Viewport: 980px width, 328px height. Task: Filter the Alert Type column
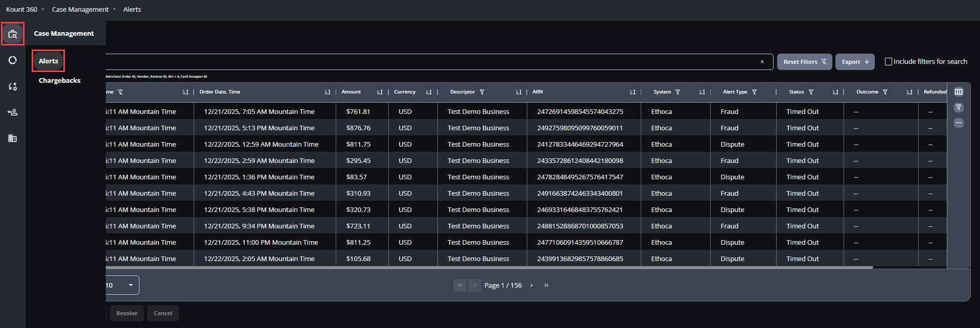pos(754,92)
